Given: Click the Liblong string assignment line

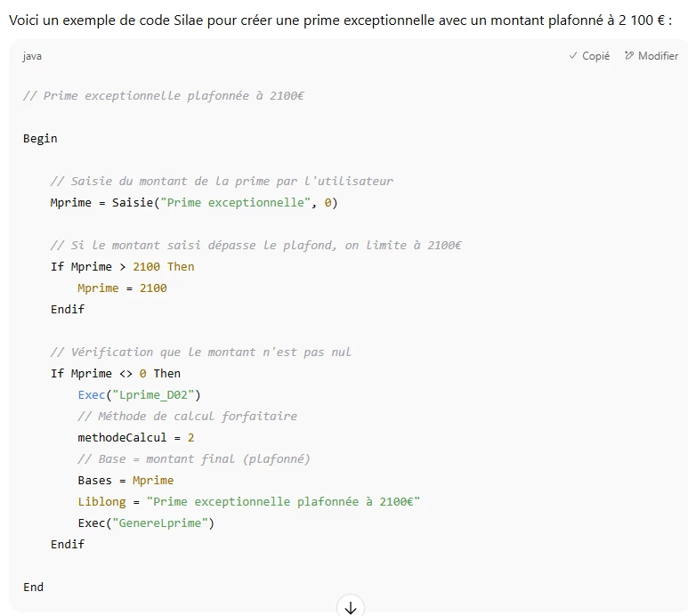Looking at the screenshot, I should pyautogui.click(x=248, y=501).
